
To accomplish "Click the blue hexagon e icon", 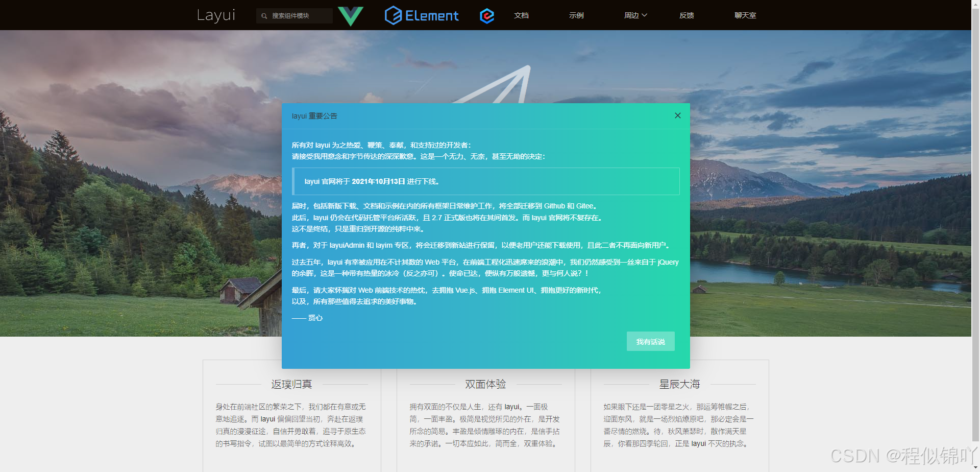I will coord(487,16).
